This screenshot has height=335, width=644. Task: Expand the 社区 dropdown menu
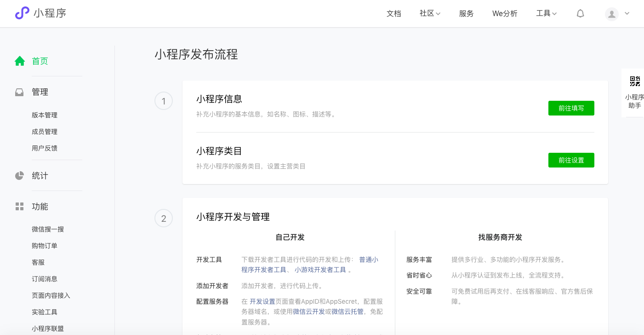[x=430, y=14]
